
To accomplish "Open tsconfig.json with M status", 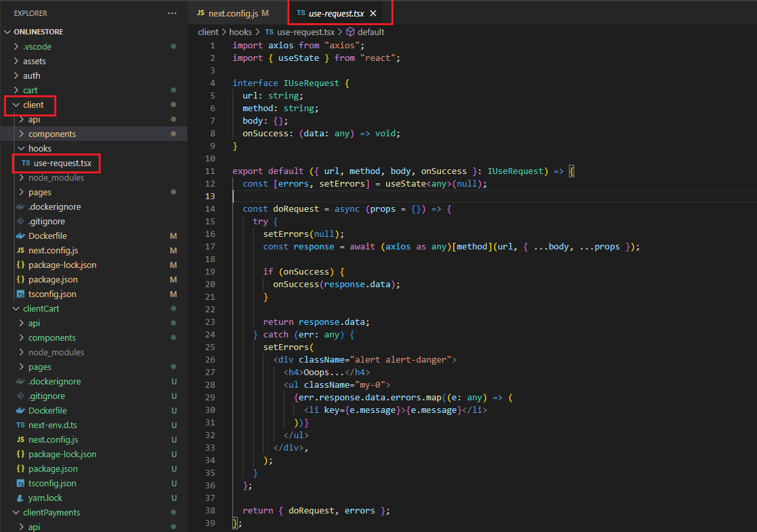I will coord(52,294).
